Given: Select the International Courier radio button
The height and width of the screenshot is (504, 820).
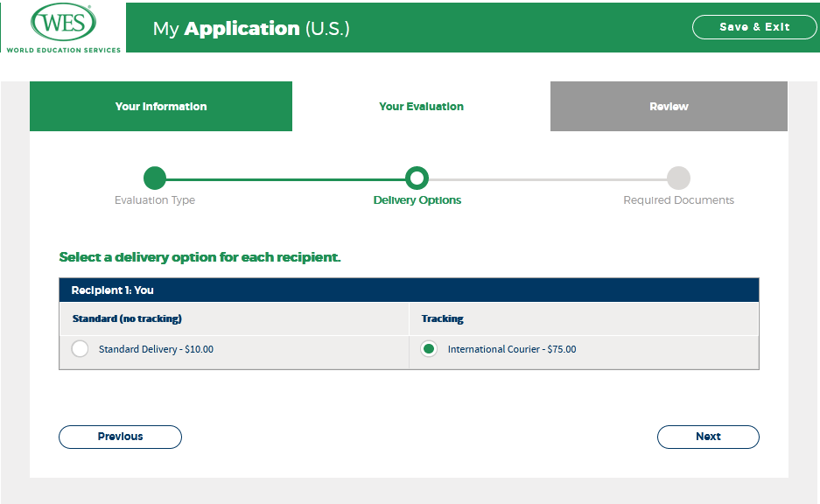Looking at the screenshot, I should tap(429, 349).
